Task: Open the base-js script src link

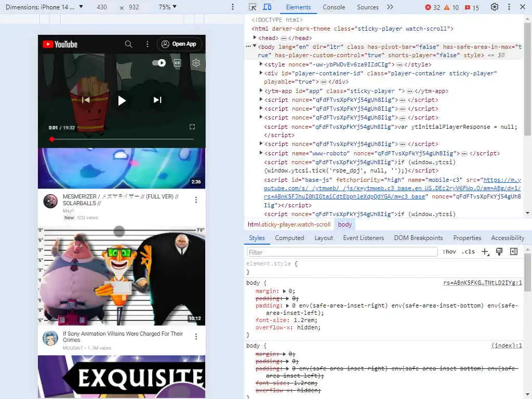Action: point(392,188)
